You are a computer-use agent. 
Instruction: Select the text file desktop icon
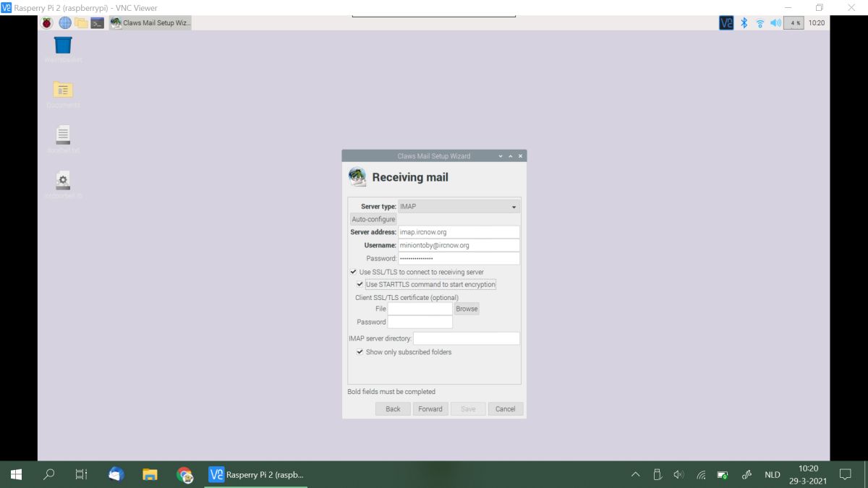click(63, 134)
